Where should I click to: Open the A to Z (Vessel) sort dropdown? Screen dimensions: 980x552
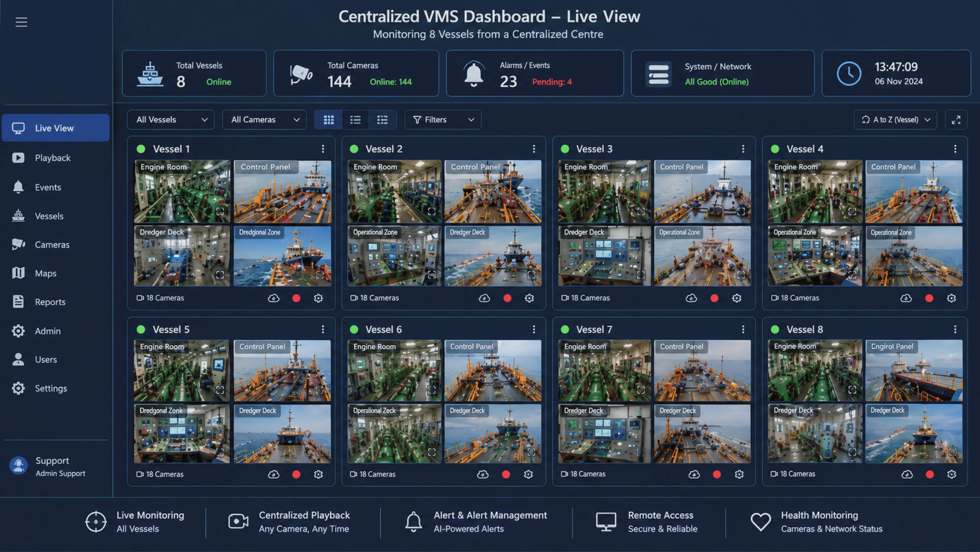(895, 120)
